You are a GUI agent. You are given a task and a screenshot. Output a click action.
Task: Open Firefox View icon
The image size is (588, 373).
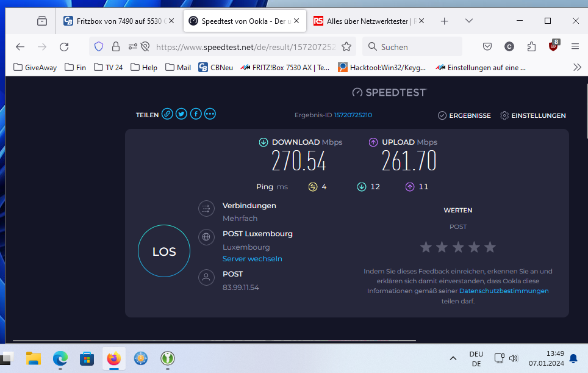(x=42, y=21)
